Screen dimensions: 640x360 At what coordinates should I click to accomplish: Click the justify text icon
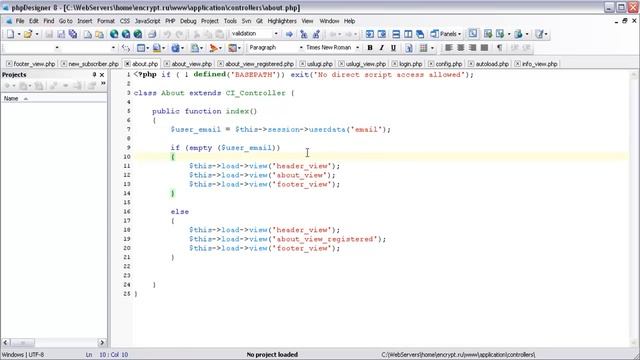484,48
